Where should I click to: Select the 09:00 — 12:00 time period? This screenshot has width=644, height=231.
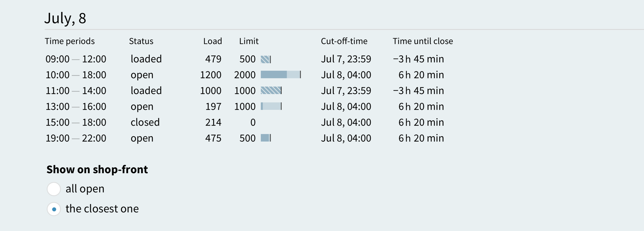(76, 59)
